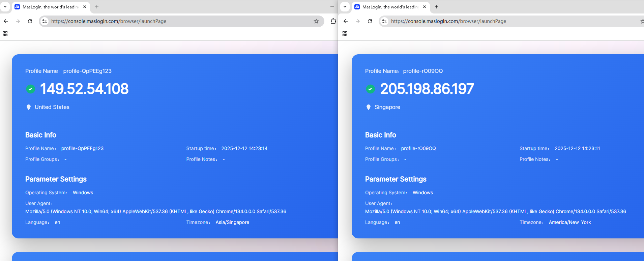Open new tab in left browser window
Screen dimensions: 644x261
pos(97,7)
